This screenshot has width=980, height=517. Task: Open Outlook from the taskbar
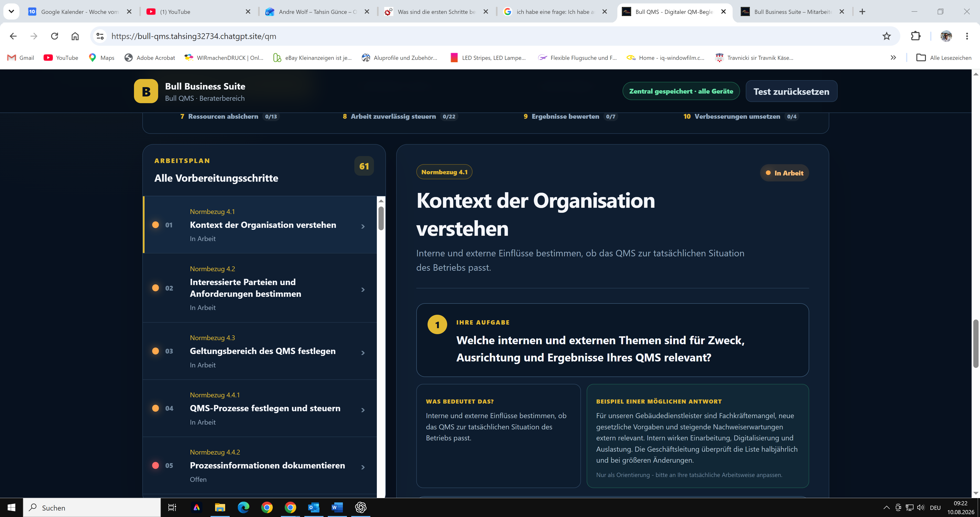point(313,507)
